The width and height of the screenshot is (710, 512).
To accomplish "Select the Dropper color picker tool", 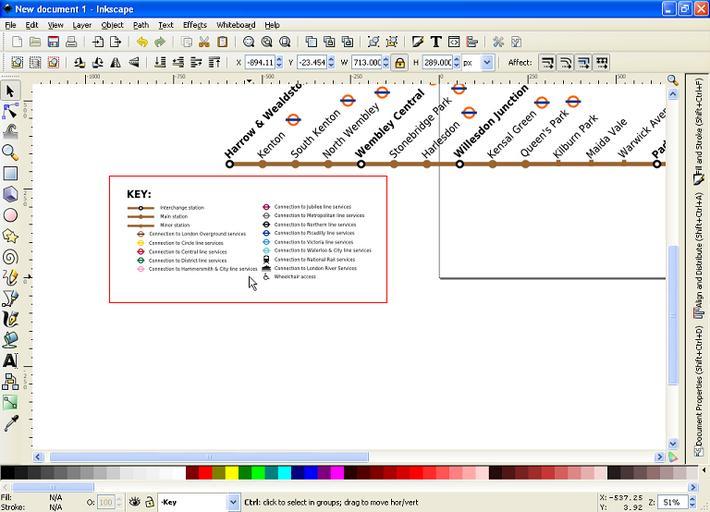I will click(10, 423).
